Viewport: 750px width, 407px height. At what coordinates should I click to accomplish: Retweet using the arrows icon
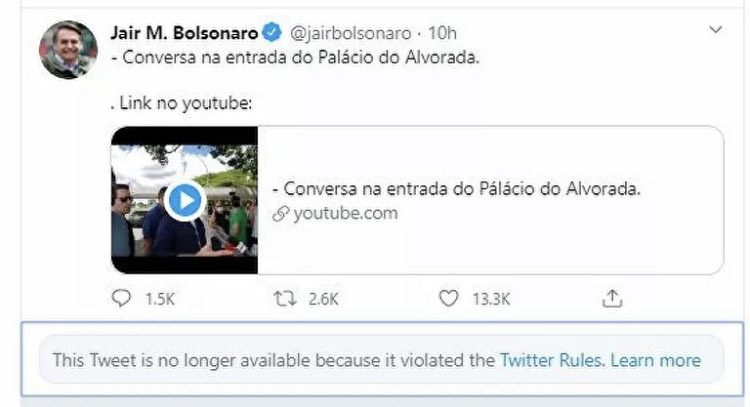point(285,299)
